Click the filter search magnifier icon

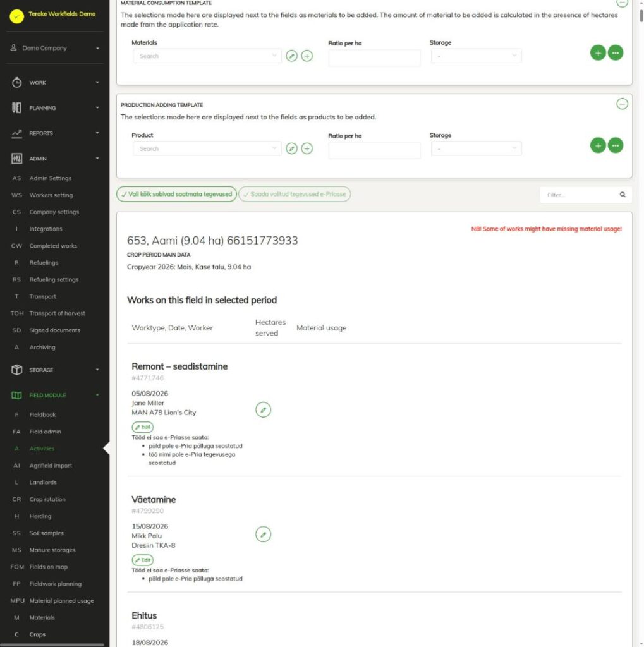[x=623, y=195]
